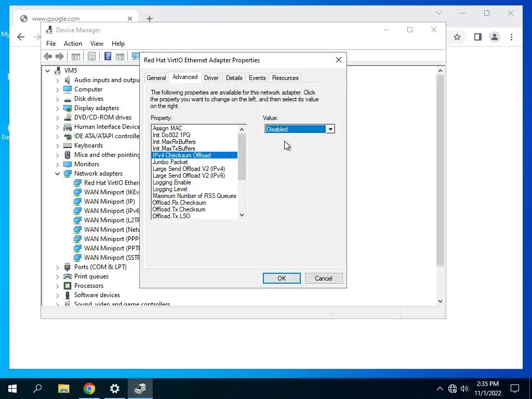Click the Display adapters icon
Image resolution: width=532 pixels, height=399 pixels.
(68, 108)
